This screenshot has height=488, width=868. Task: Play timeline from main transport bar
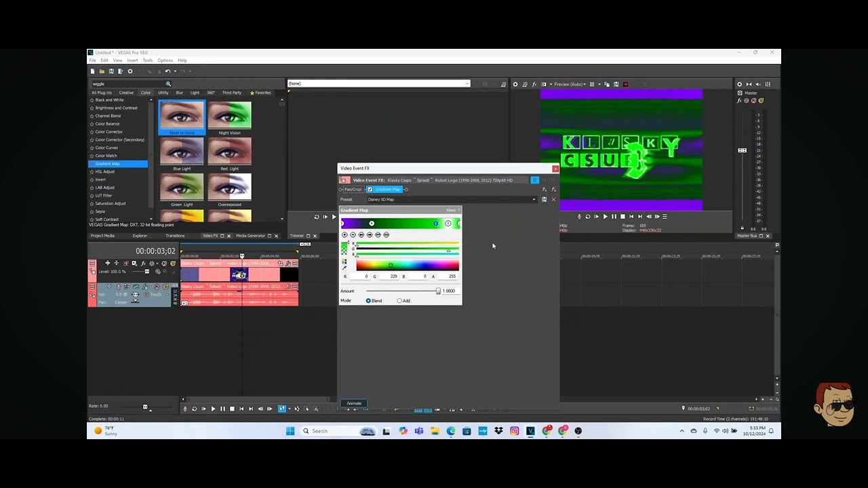[x=213, y=409]
